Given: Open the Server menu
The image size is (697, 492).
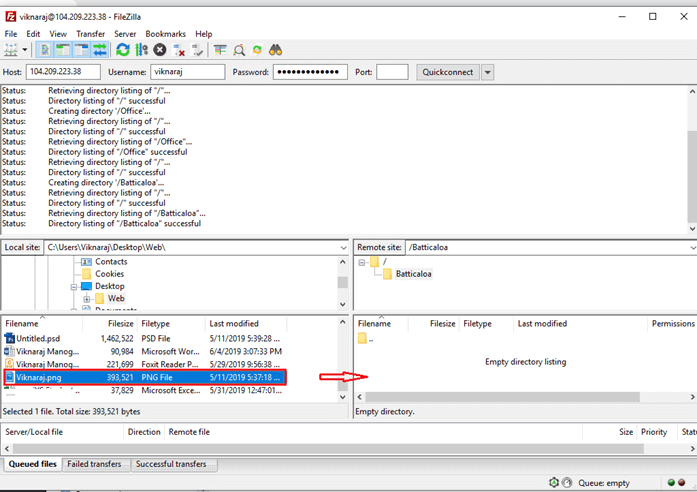Looking at the screenshot, I should click(125, 34).
